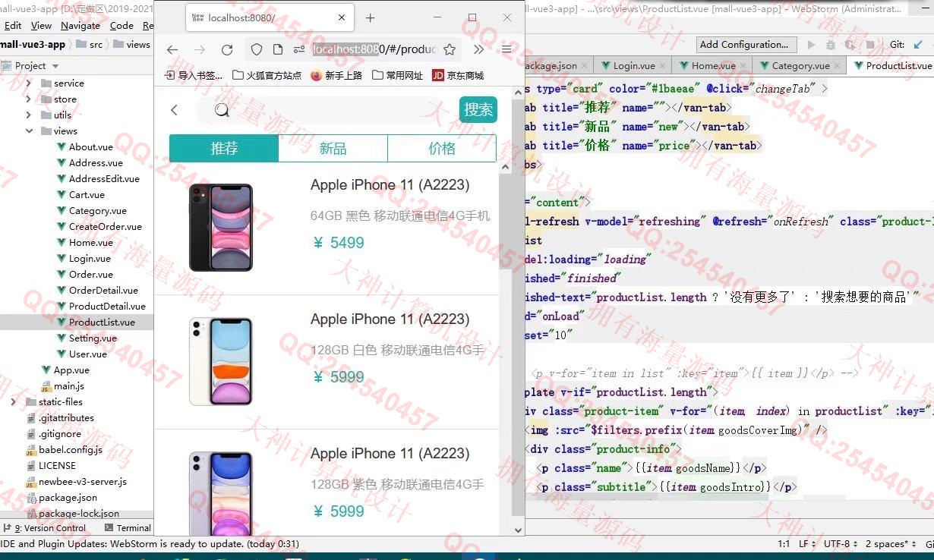Click the views breadcrumb in navigation bar
This screenshot has width=934, height=560.
(131, 45)
